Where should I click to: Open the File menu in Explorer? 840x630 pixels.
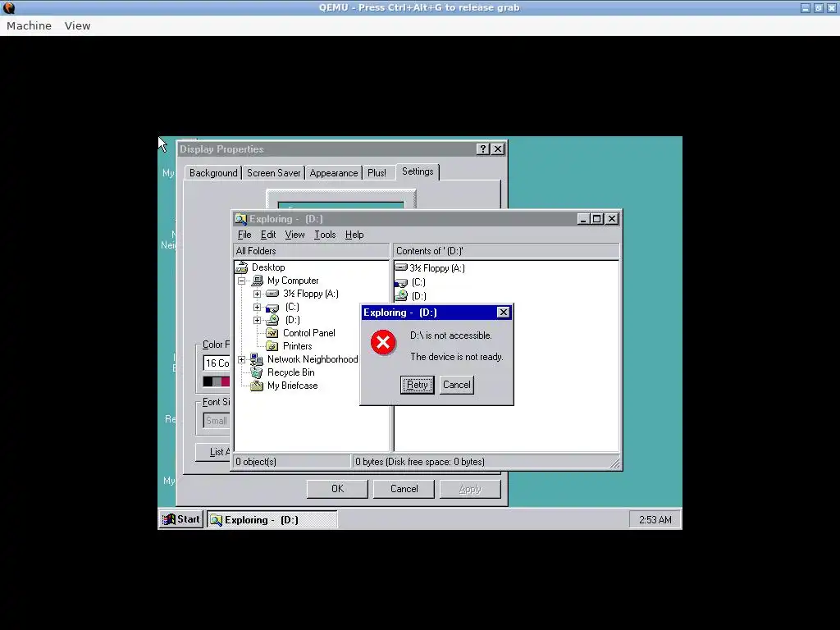244,235
